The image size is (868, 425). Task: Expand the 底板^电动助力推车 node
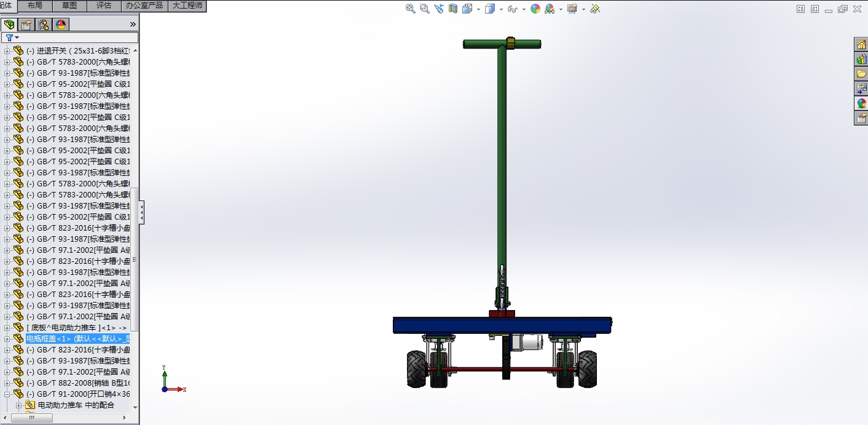(7, 327)
